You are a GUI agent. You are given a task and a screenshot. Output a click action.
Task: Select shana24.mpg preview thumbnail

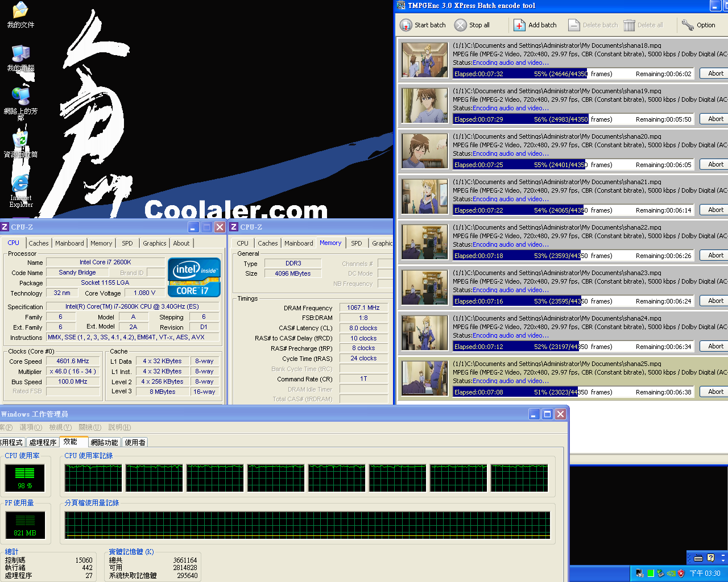425,332
